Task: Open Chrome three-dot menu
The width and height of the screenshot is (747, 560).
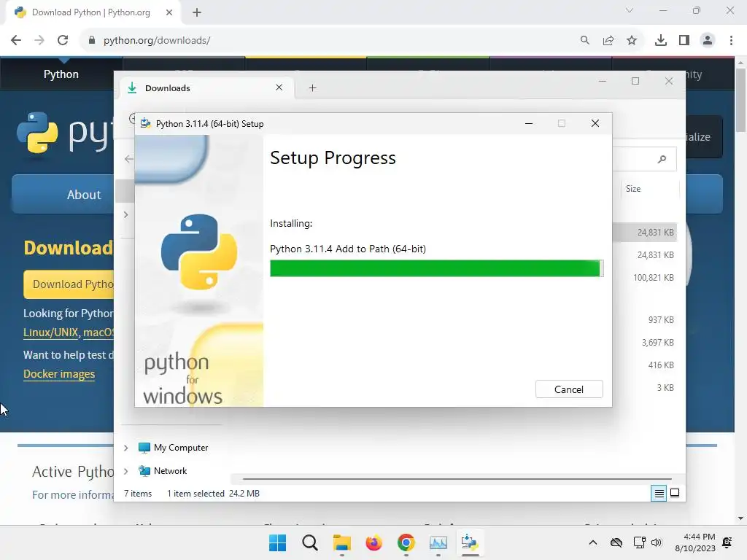Action: (x=731, y=40)
